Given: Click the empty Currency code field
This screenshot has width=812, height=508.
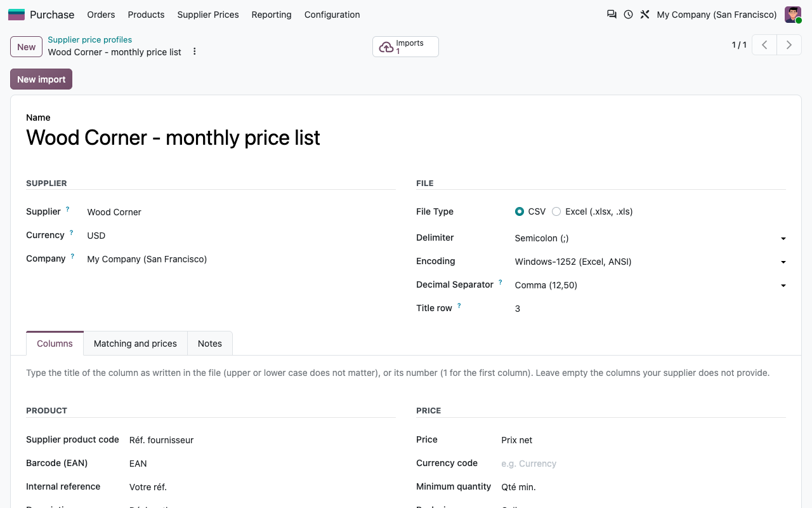Looking at the screenshot, I should (x=643, y=464).
